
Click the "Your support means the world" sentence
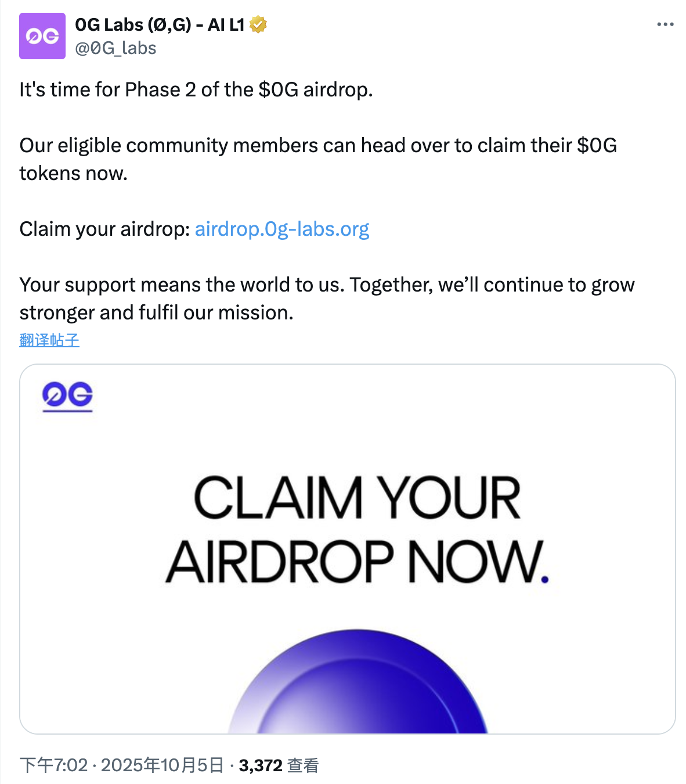(x=182, y=285)
